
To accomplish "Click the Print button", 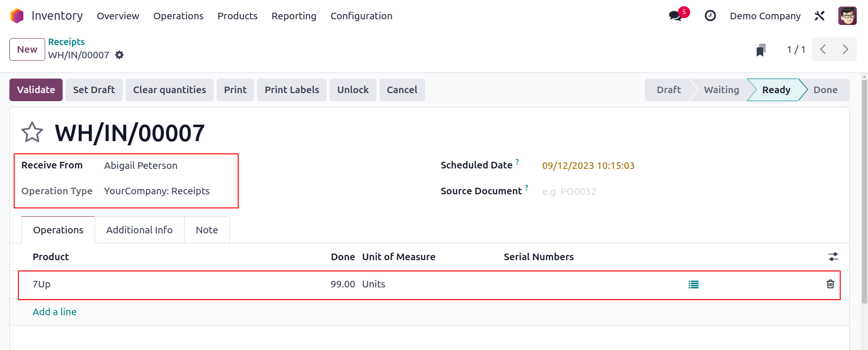I will [x=235, y=90].
